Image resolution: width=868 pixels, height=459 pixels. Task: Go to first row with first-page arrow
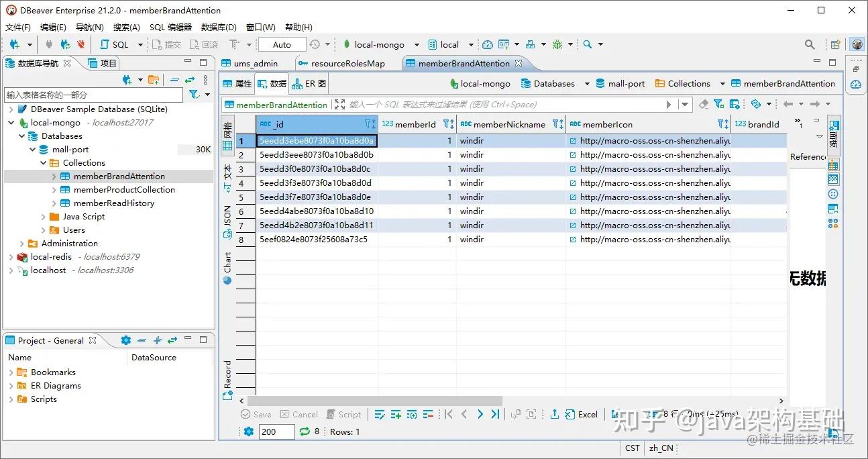[x=449, y=415]
